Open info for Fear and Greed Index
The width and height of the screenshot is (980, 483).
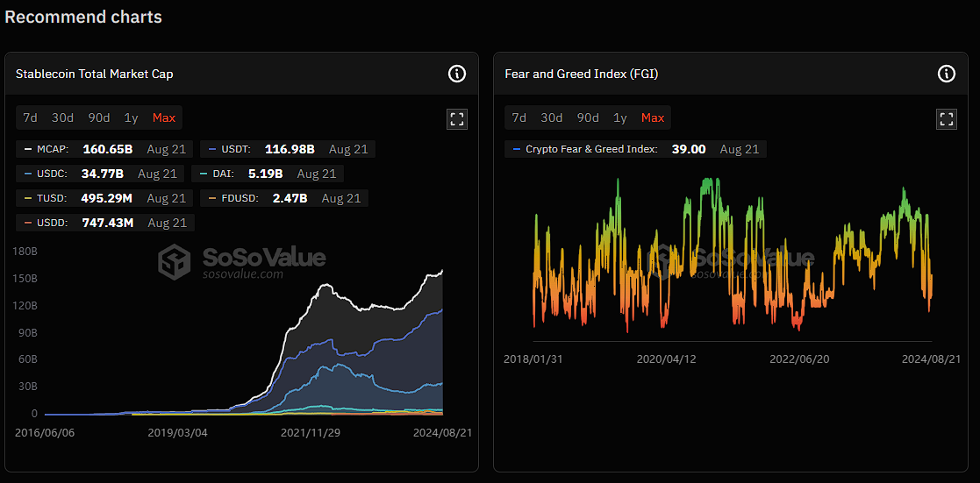[946, 74]
